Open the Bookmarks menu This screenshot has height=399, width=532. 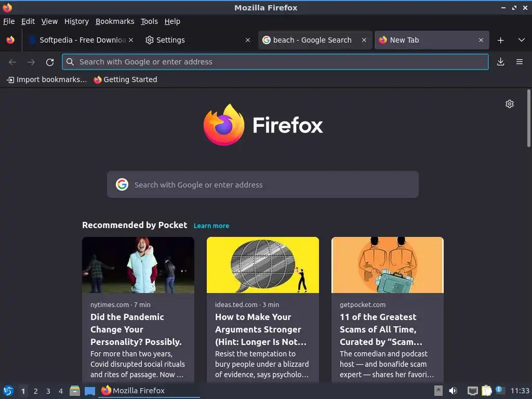coord(115,21)
